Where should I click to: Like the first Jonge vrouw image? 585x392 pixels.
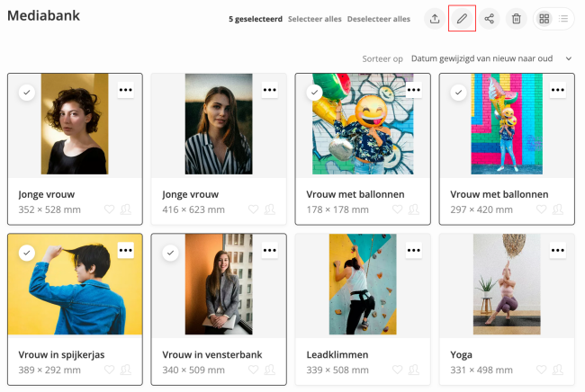[x=110, y=209]
